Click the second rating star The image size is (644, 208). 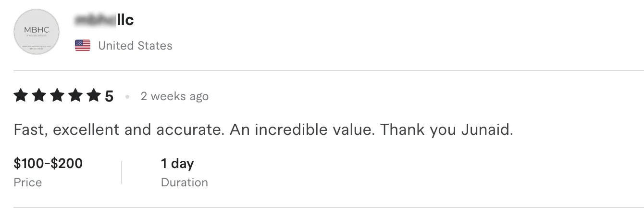(x=39, y=96)
